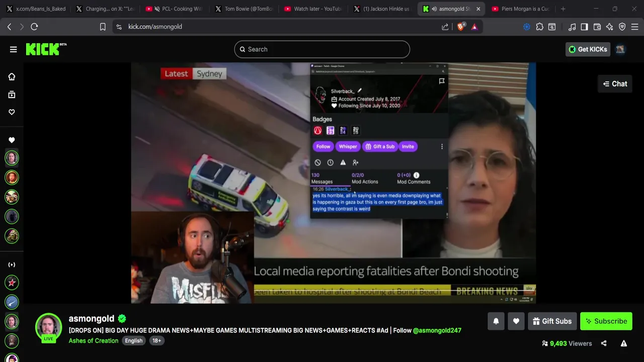Open the Brave Rewards triangle icon
This screenshot has width=644, height=362.
click(474, 27)
